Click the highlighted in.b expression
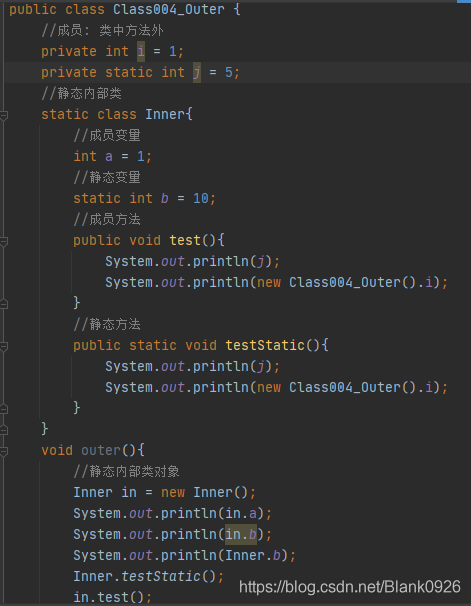The width and height of the screenshot is (471, 606). 241,535
